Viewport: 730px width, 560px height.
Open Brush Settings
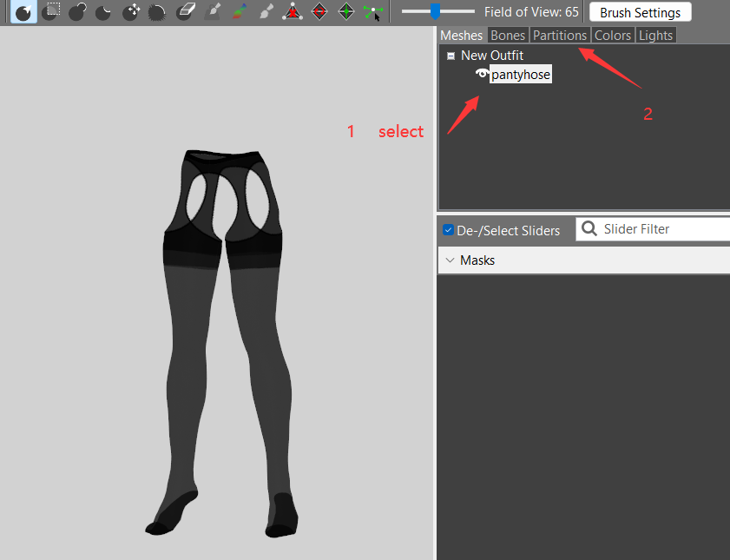coord(640,12)
